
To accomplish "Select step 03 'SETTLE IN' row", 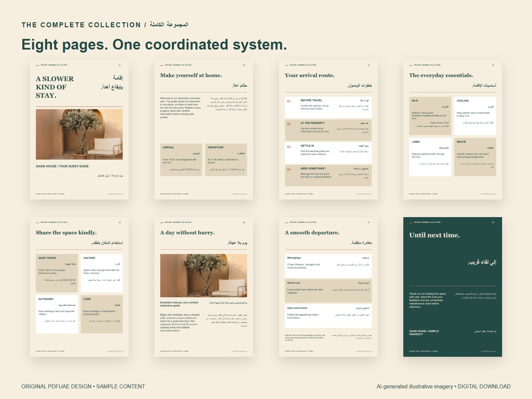I will [328, 153].
